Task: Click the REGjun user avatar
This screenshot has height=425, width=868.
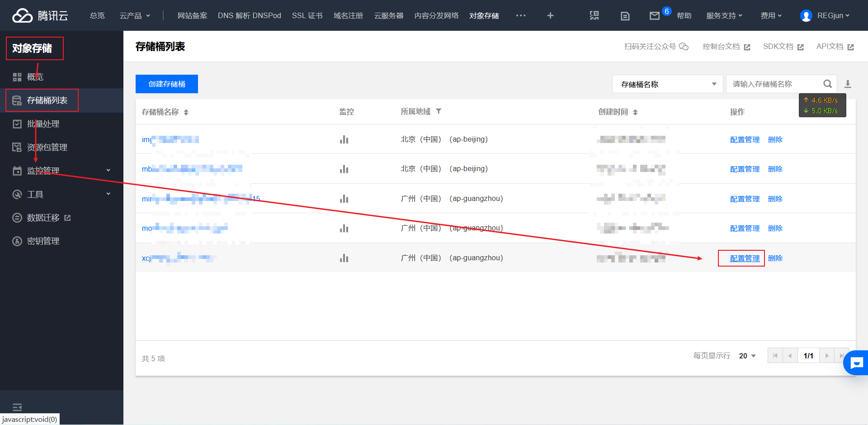Action: tap(806, 16)
